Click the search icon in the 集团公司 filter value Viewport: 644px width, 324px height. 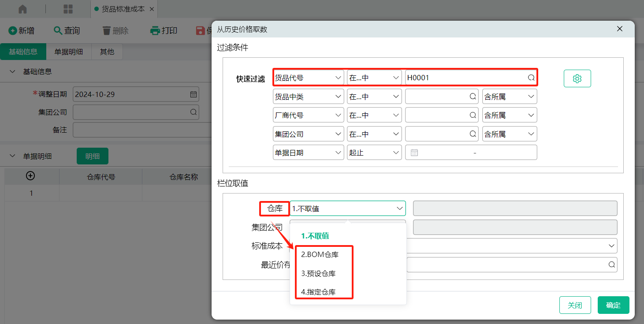(x=473, y=134)
